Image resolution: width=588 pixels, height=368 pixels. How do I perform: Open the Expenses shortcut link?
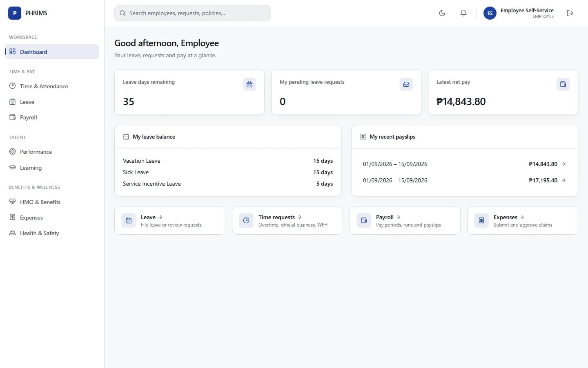point(523,220)
